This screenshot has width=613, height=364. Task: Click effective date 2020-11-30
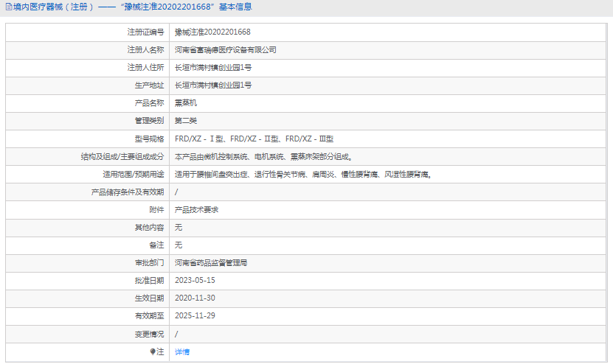click(195, 298)
